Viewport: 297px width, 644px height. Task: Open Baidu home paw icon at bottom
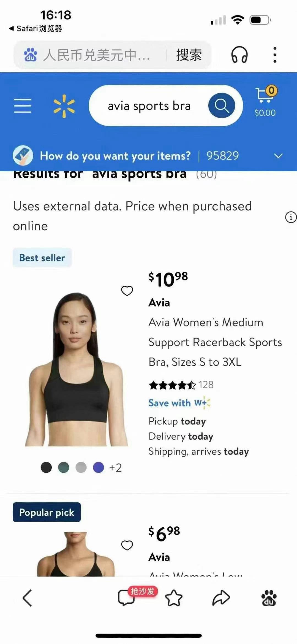click(x=269, y=598)
